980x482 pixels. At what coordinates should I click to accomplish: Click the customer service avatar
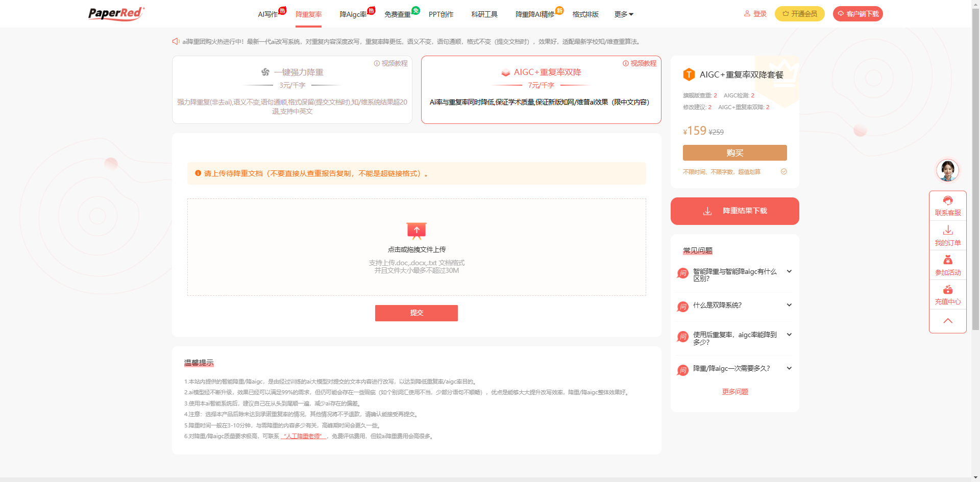point(947,170)
